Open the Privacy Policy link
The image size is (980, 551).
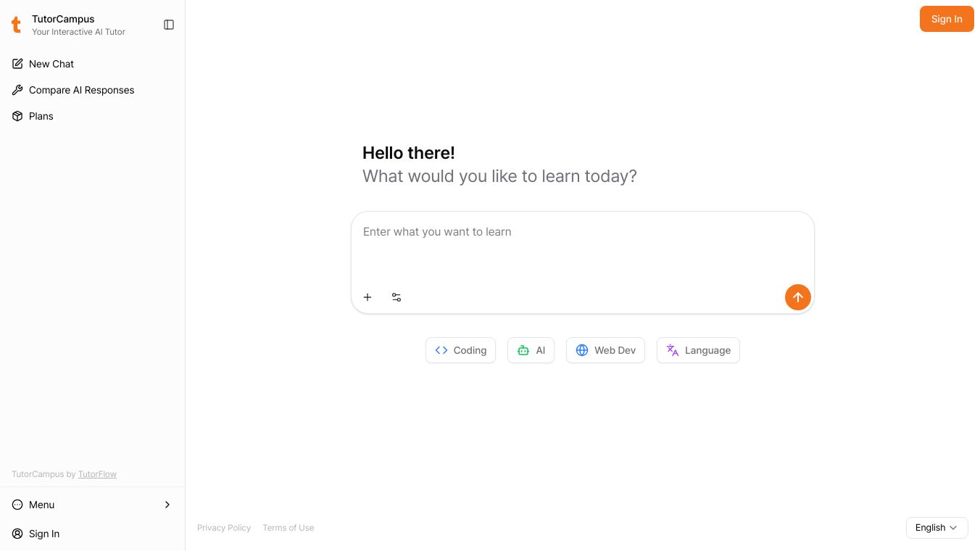(224, 528)
